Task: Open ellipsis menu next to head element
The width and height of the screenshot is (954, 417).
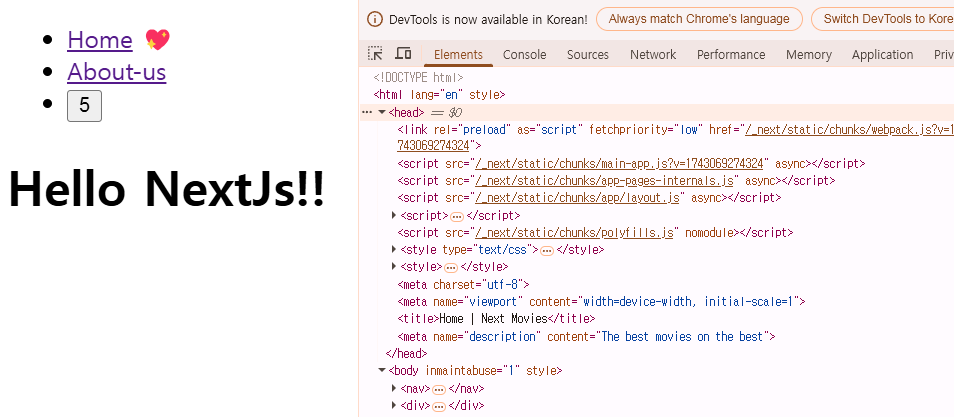Action: [367, 112]
